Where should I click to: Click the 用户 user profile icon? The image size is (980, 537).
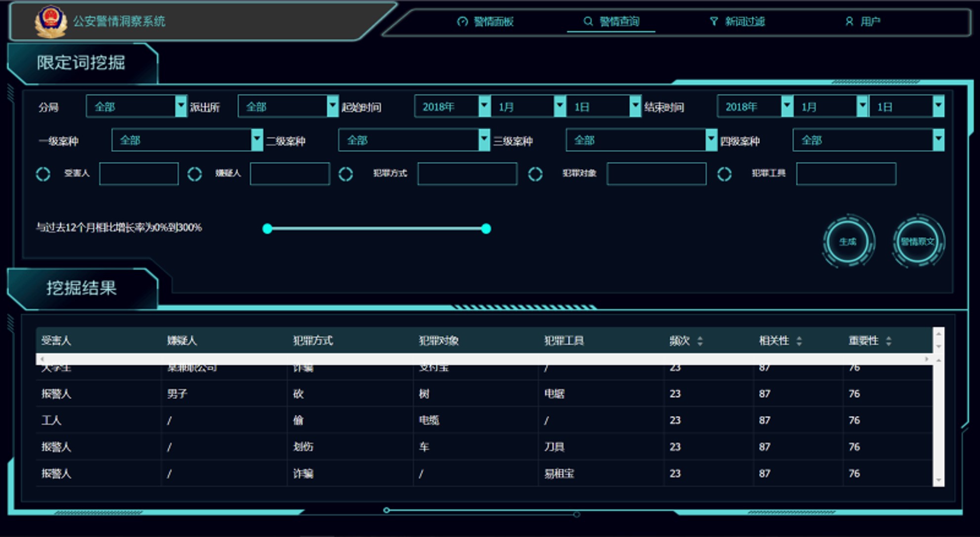coord(849,22)
